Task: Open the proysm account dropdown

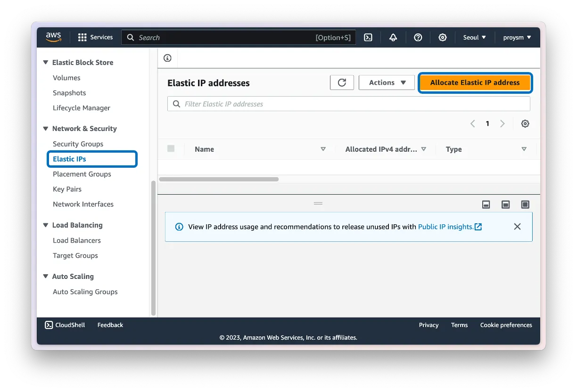Action: (517, 37)
